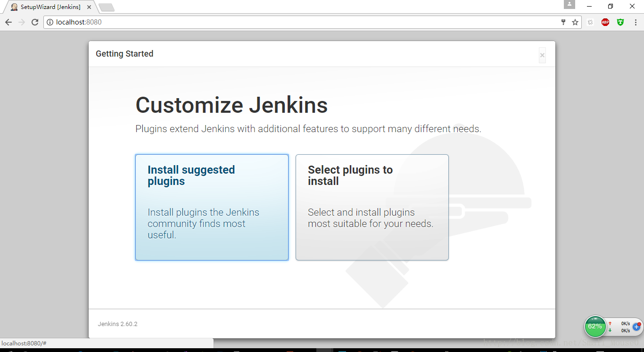This screenshot has width=644, height=352.
Task: Close the Getting Started dialog
Action: point(542,55)
